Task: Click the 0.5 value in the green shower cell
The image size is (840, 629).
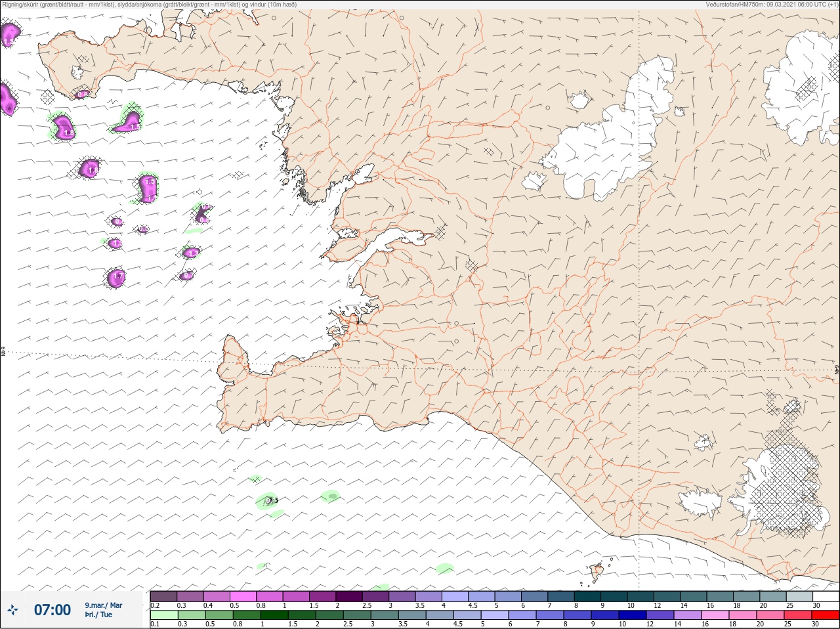Action: 273,500
